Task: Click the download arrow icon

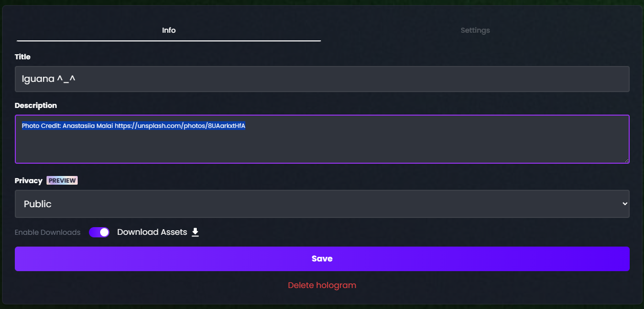Action: (195, 232)
